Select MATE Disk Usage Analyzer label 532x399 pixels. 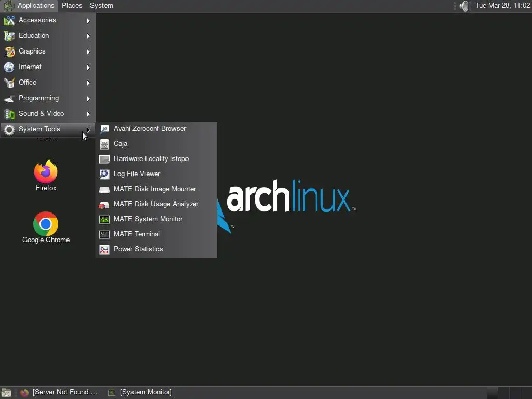156,204
